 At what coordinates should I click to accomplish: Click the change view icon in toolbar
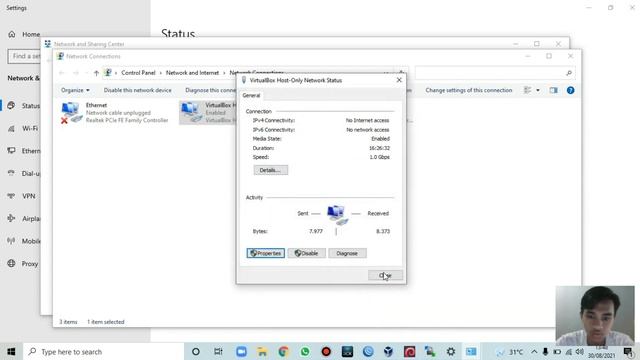pos(527,90)
